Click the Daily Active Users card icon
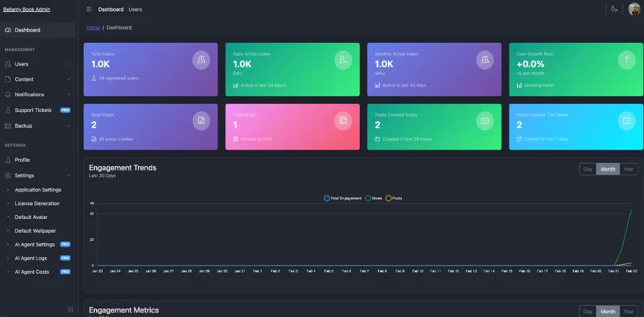 [x=343, y=60]
